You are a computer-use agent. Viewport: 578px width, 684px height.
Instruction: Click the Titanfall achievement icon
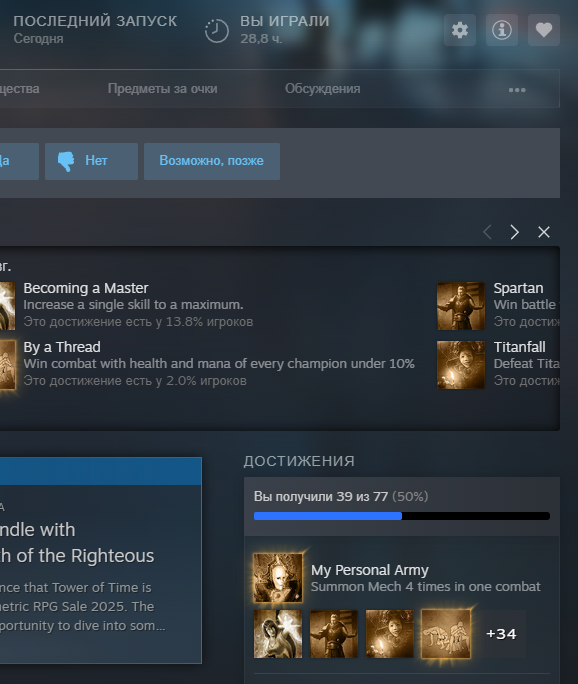pos(461,365)
